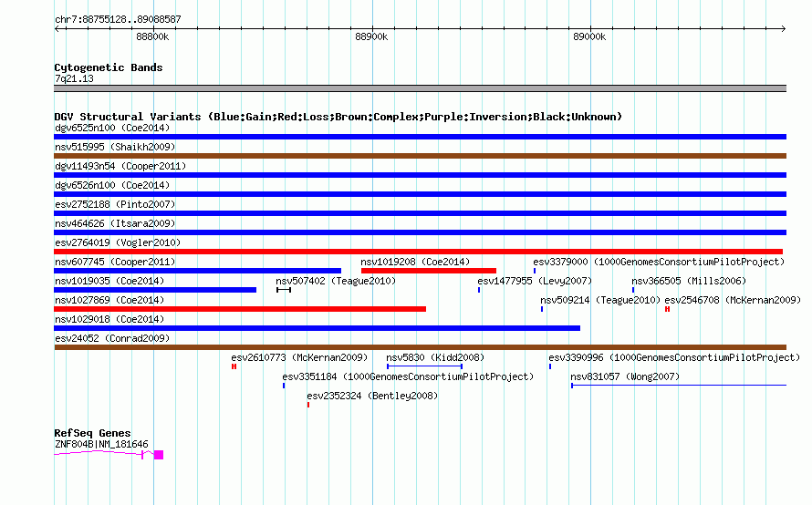
Task: Select the esv2752188 (Pinto2007) blue bar
Action: coord(420,213)
